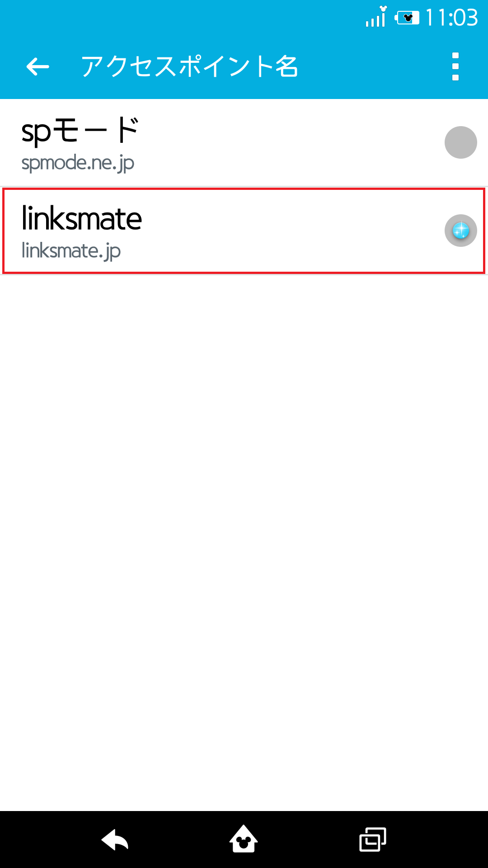Viewport: 488px width, 868px height.
Task: Go to home via Mickey home icon
Action: point(244,839)
